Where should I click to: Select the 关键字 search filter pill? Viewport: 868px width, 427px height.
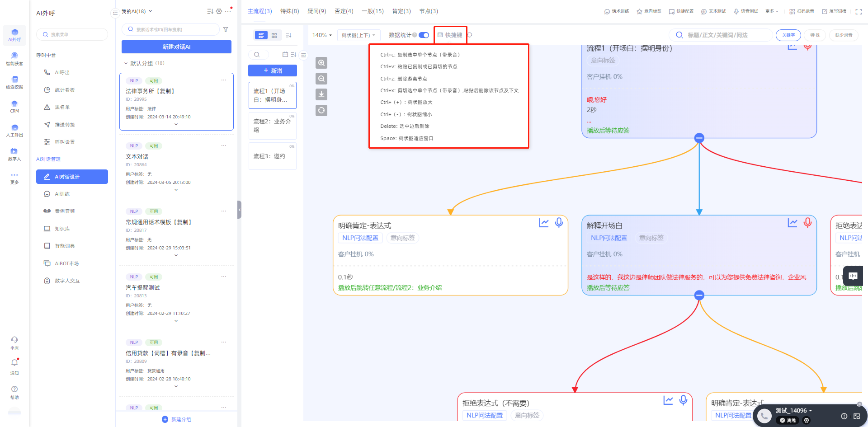788,35
